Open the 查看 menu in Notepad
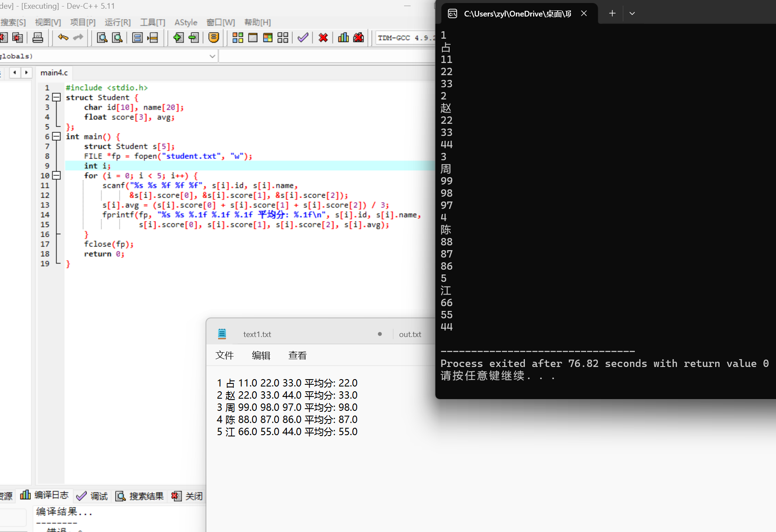Image resolution: width=776 pixels, height=532 pixels. (298, 356)
